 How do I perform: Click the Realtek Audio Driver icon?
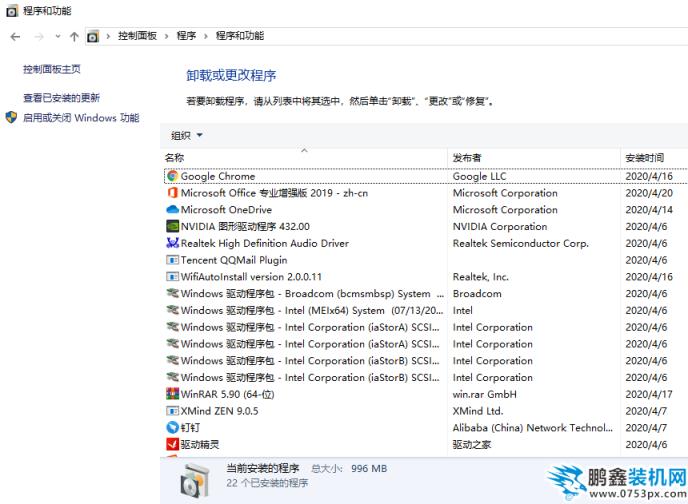[172, 243]
